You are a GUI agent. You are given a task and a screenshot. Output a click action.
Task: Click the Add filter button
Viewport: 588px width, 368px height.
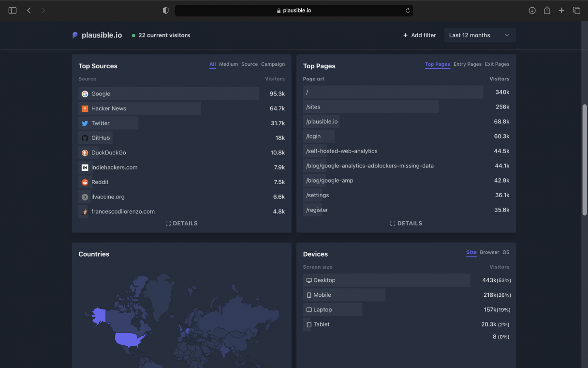click(419, 35)
